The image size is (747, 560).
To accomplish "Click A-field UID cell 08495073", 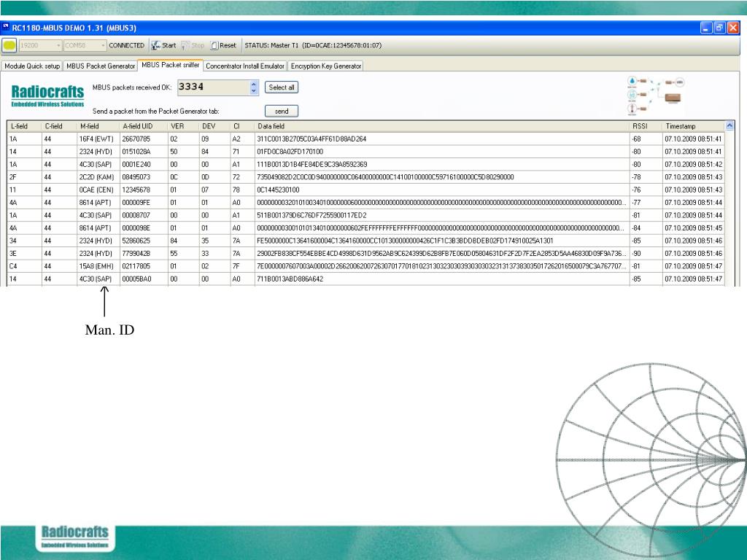I will [144, 177].
